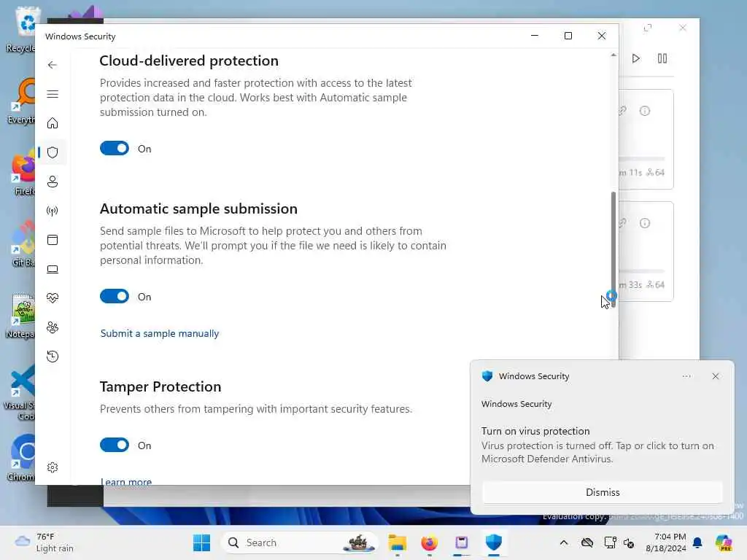Open Device performance & health heart icon
The height and width of the screenshot is (560, 747).
(53, 298)
